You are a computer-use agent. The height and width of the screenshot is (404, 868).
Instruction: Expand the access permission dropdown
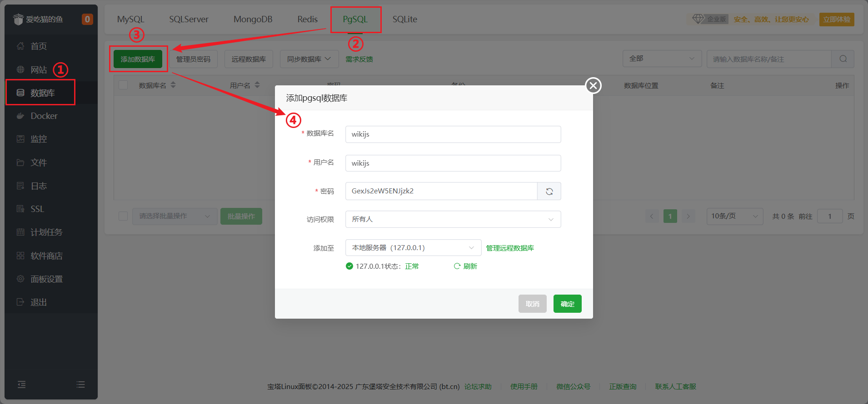click(453, 219)
